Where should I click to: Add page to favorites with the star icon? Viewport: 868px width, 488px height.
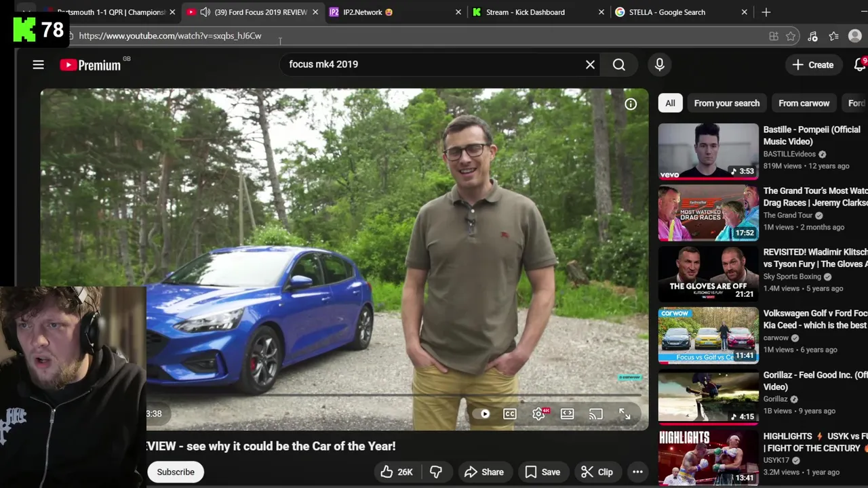tap(791, 36)
